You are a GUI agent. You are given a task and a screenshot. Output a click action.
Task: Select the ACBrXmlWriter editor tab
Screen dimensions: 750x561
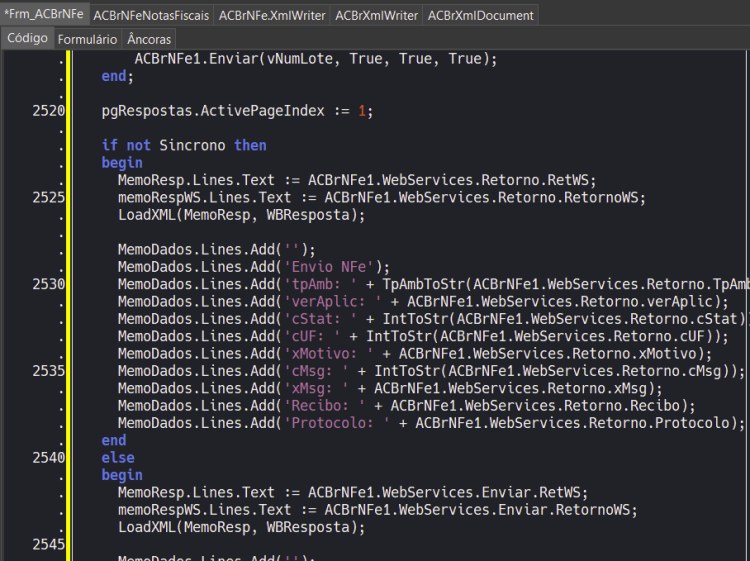pos(376,15)
